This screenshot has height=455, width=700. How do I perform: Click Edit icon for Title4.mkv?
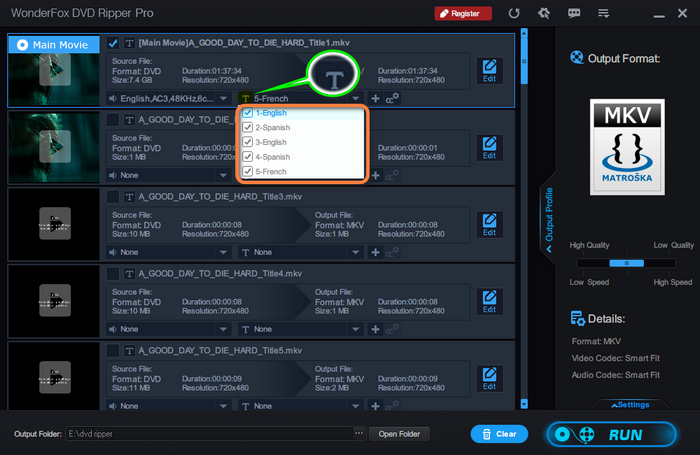[x=490, y=301]
